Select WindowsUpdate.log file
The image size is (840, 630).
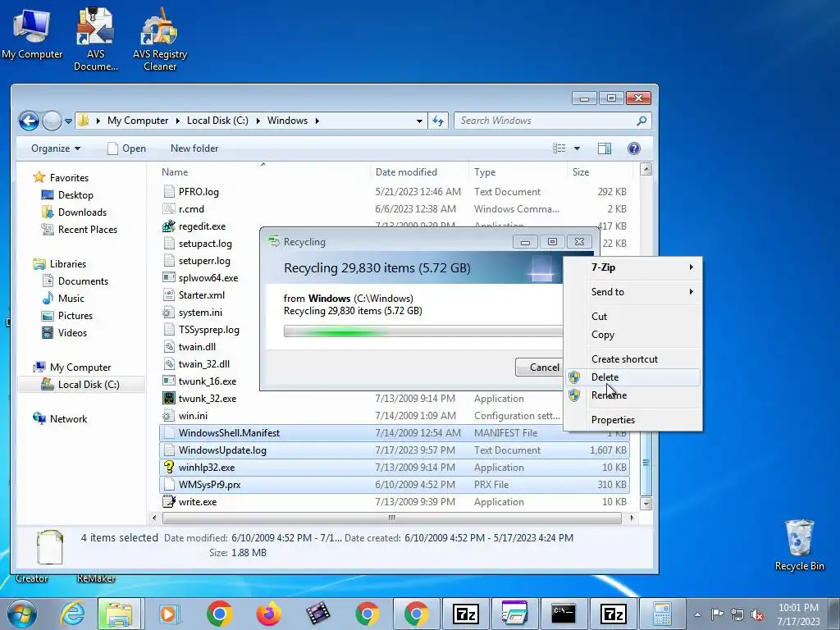pyautogui.click(x=395, y=450)
